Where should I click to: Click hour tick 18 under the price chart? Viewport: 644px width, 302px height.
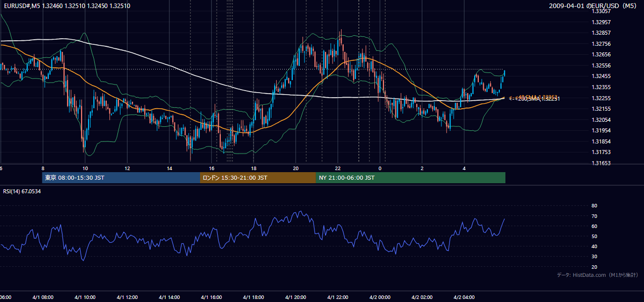tap(254, 169)
